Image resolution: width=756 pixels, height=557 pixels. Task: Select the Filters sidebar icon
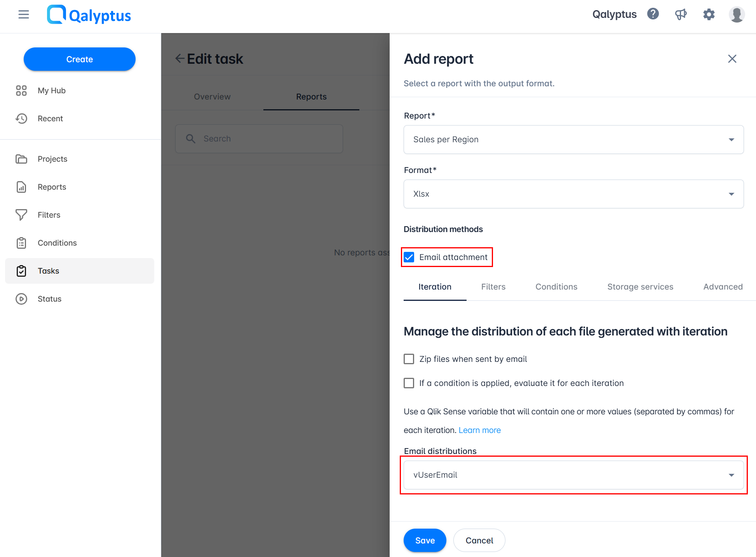point(21,215)
